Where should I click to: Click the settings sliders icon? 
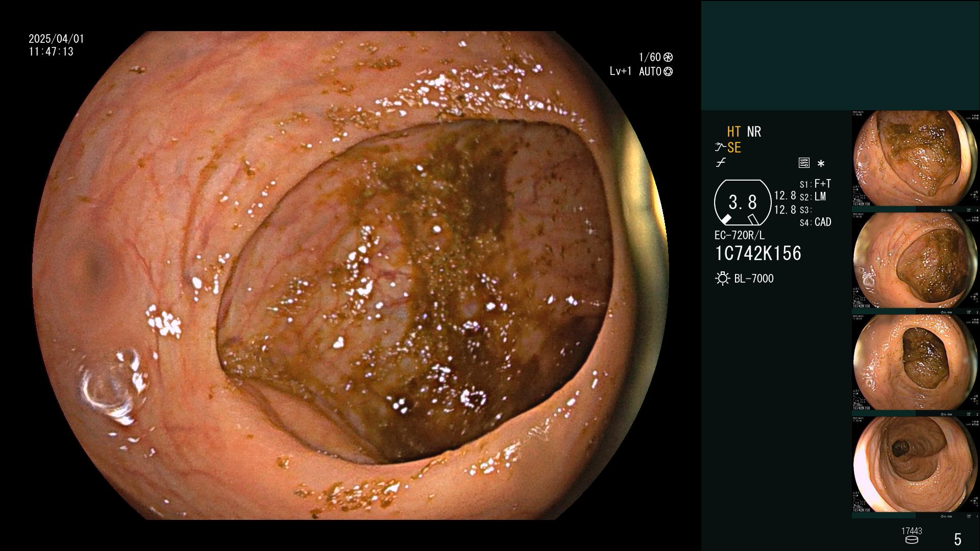[804, 163]
